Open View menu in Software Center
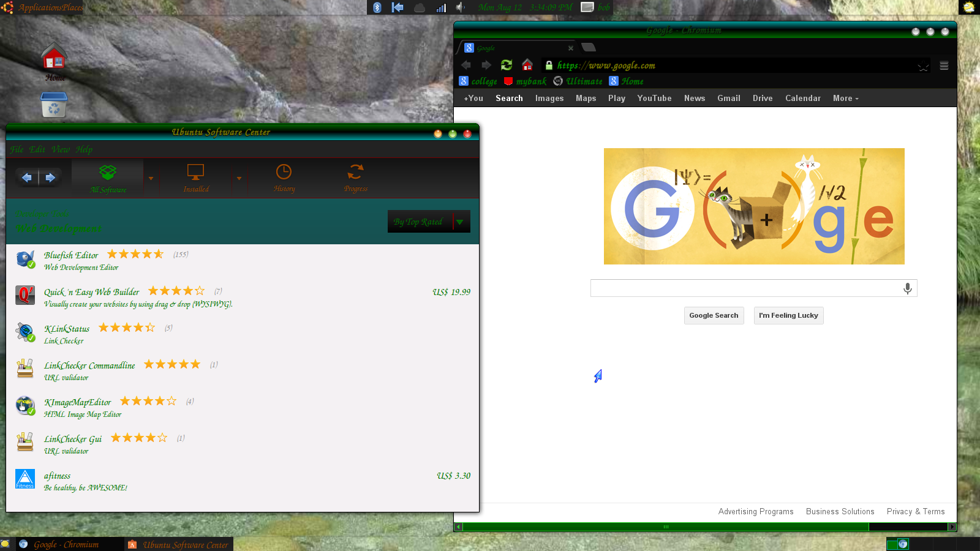The width and height of the screenshot is (980, 551). tap(61, 149)
